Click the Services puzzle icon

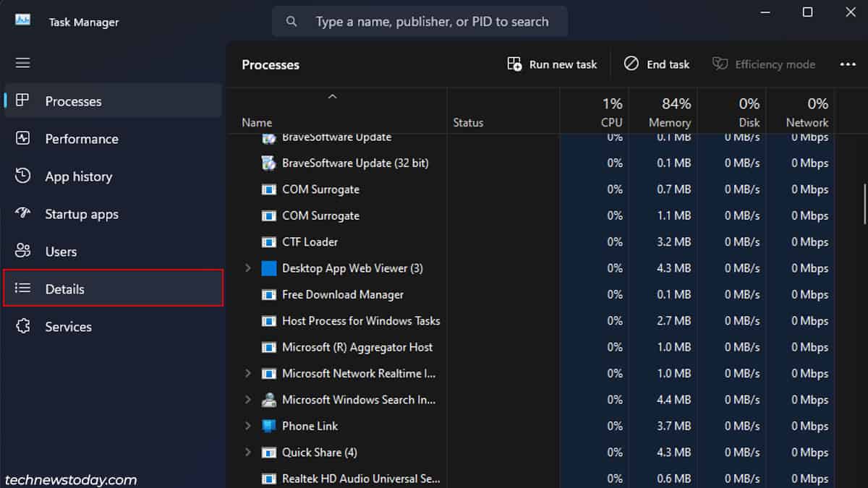click(23, 326)
